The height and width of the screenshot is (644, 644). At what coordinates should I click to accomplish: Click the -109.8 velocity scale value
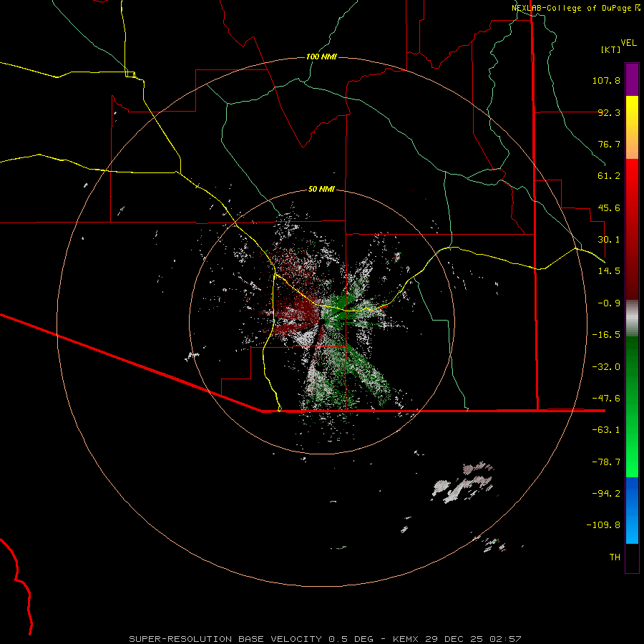(603, 525)
